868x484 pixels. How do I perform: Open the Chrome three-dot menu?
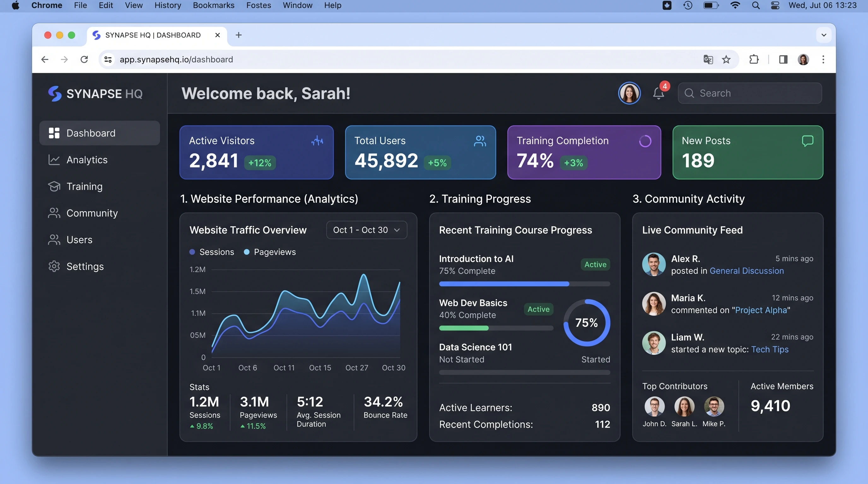point(823,60)
